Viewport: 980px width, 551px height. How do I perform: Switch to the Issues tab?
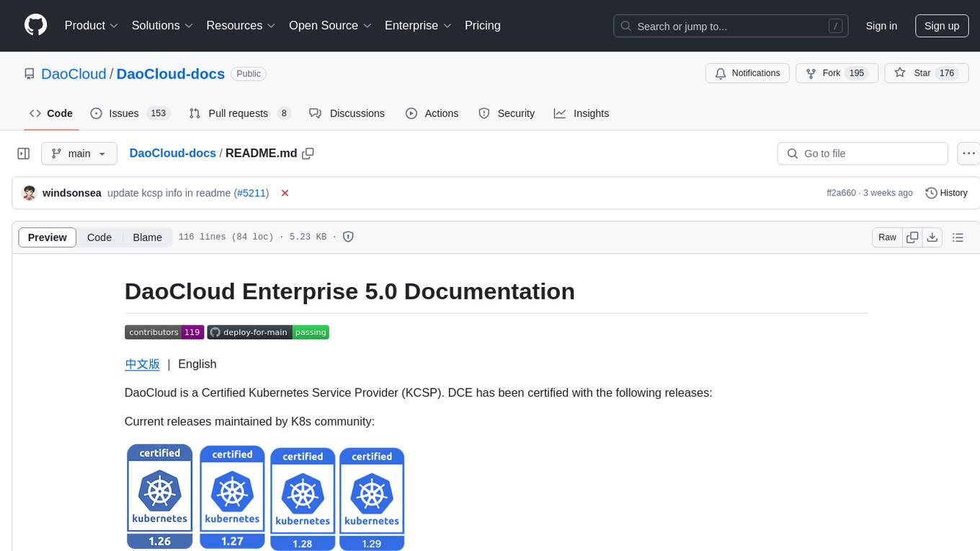click(130, 113)
